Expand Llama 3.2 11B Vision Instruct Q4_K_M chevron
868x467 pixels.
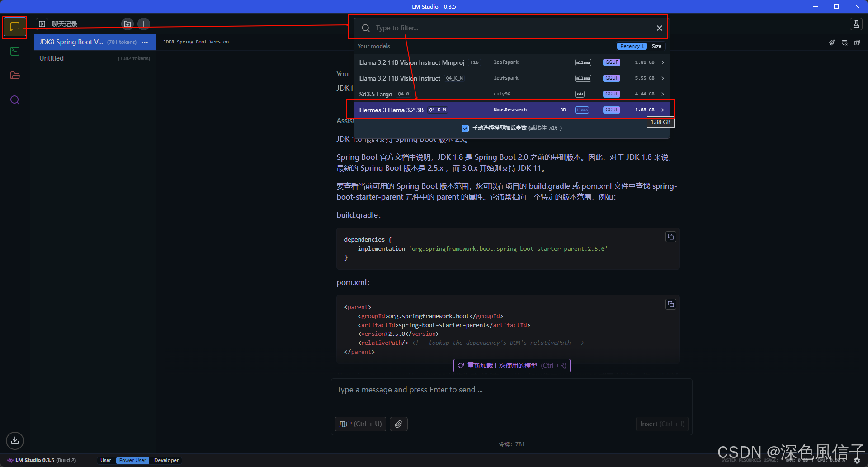coord(663,78)
